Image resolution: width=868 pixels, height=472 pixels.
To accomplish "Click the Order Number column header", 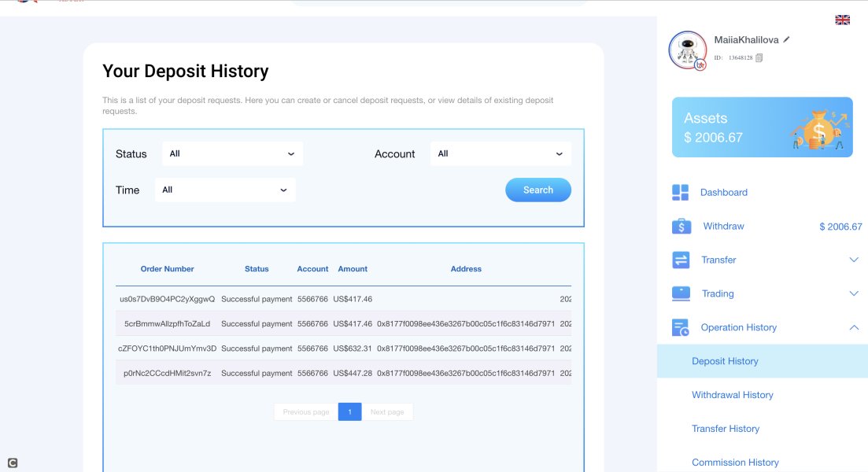I will 167,269.
